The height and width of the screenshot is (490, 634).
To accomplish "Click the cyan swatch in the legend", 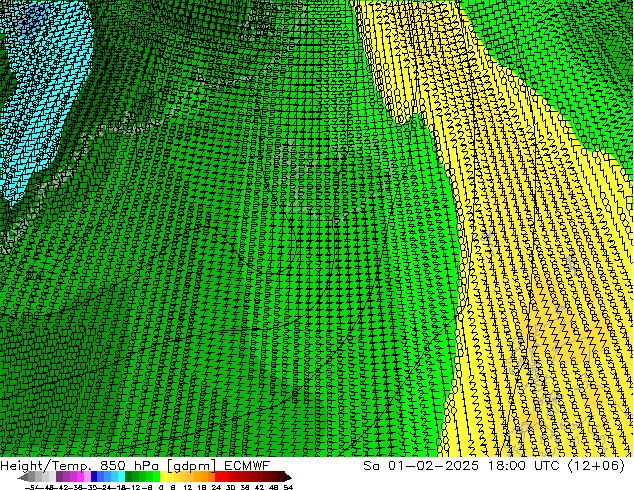I will [121, 476].
